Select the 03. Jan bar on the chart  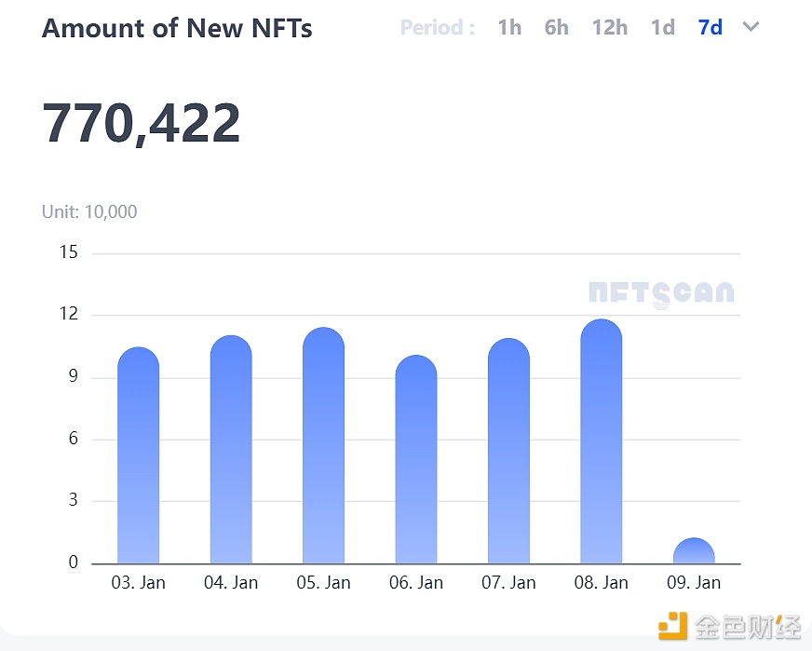[138, 456]
